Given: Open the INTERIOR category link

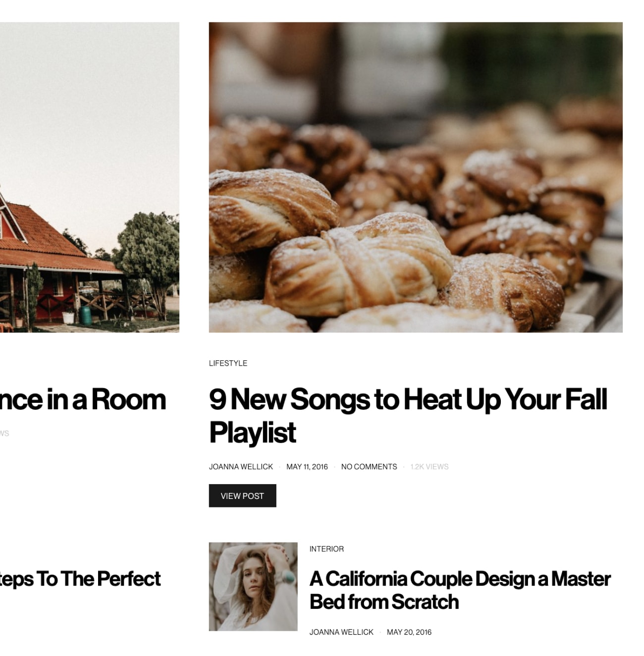Looking at the screenshot, I should pyautogui.click(x=326, y=549).
